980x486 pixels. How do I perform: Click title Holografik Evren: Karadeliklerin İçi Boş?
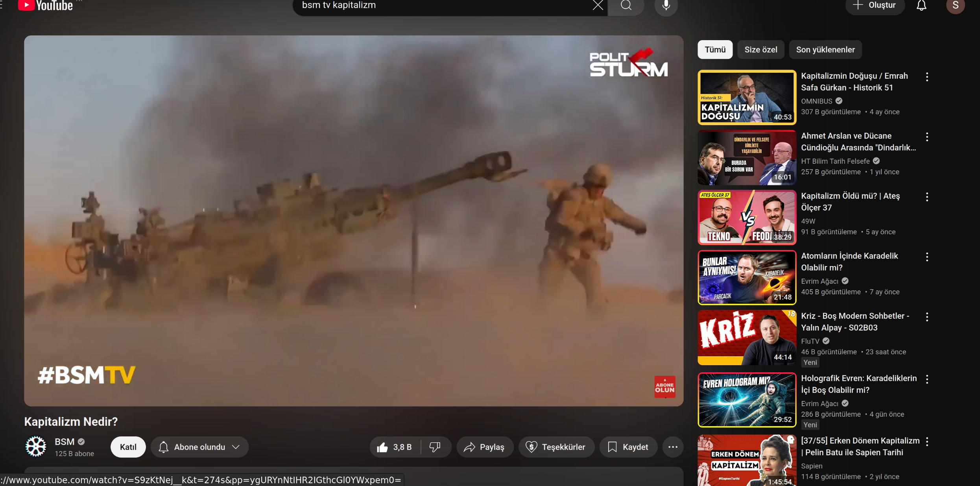point(859,384)
